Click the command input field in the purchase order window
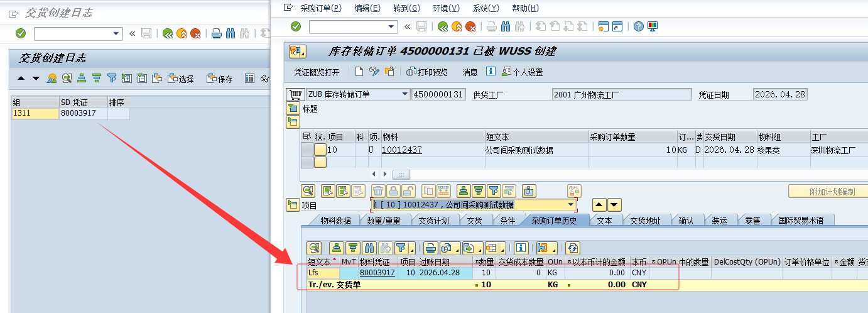 coord(347,26)
